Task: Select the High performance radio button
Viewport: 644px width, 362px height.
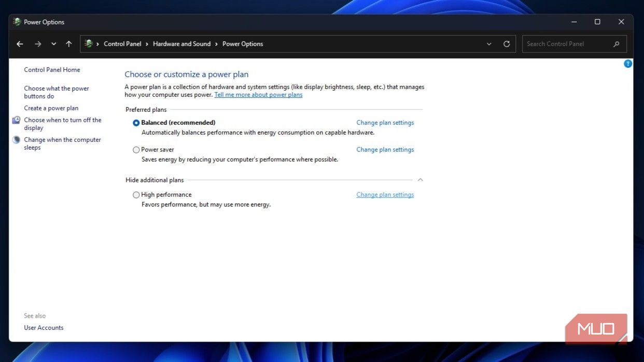Action: click(x=136, y=195)
